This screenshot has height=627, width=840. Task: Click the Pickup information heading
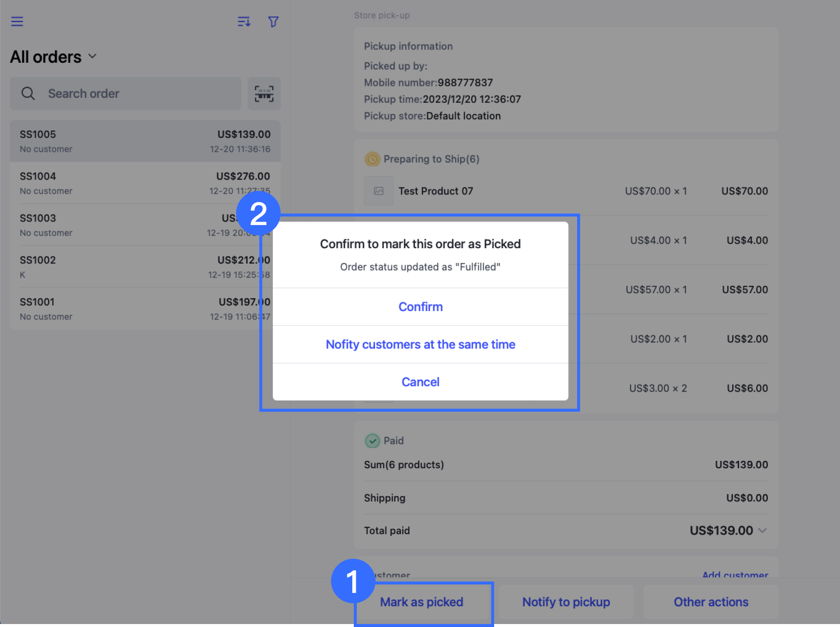(409, 46)
